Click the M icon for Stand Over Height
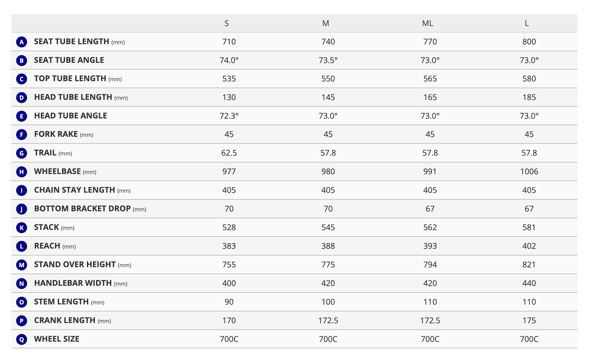595x364 pixels. [x=22, y=265]
